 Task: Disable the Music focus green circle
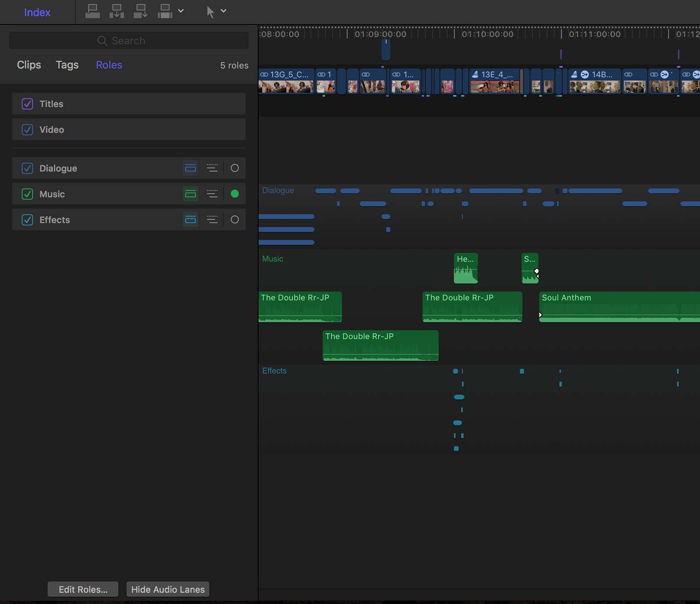(235, 194)
